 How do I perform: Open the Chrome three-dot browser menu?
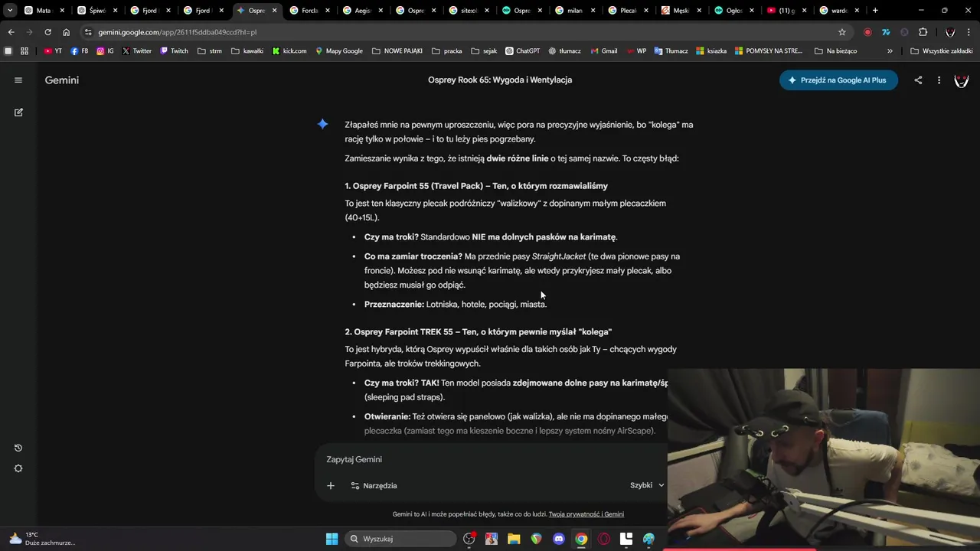[x=969, y=32]
